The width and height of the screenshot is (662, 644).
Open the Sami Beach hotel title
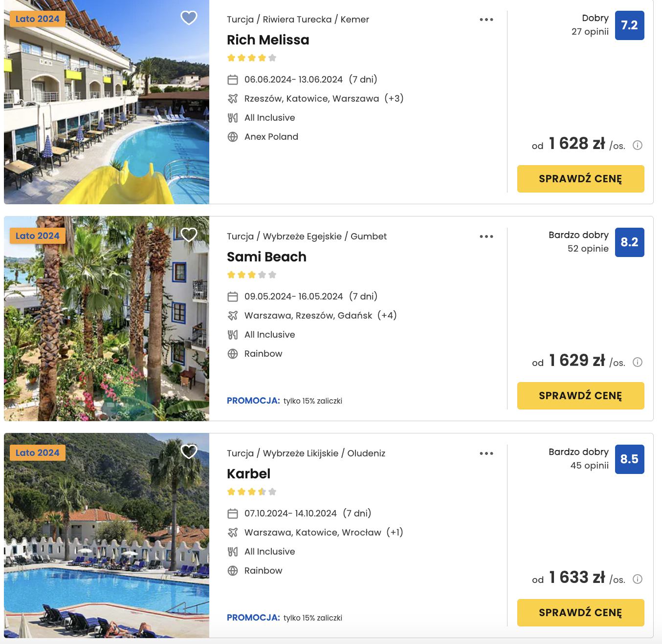tap(266, 257)
